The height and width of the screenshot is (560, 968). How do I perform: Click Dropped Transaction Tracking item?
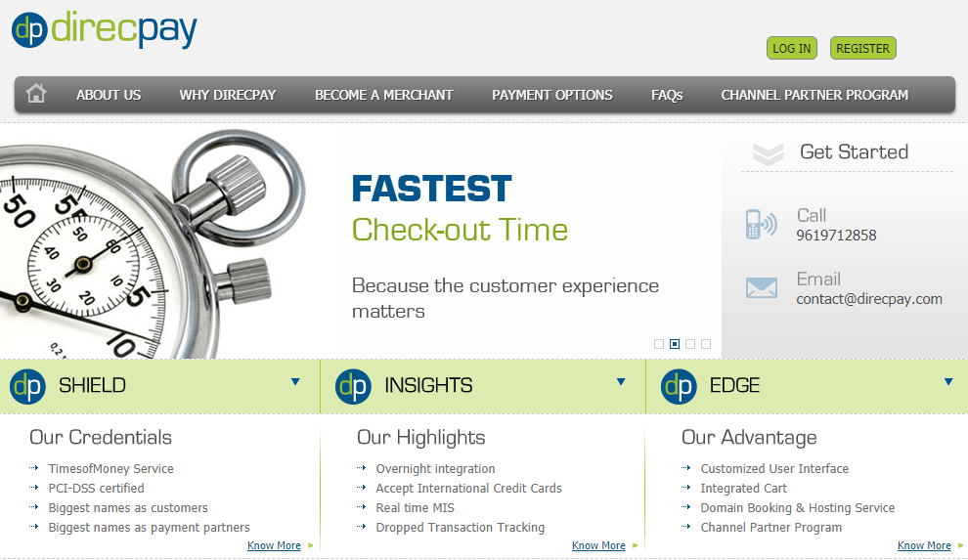coord(460,528)
